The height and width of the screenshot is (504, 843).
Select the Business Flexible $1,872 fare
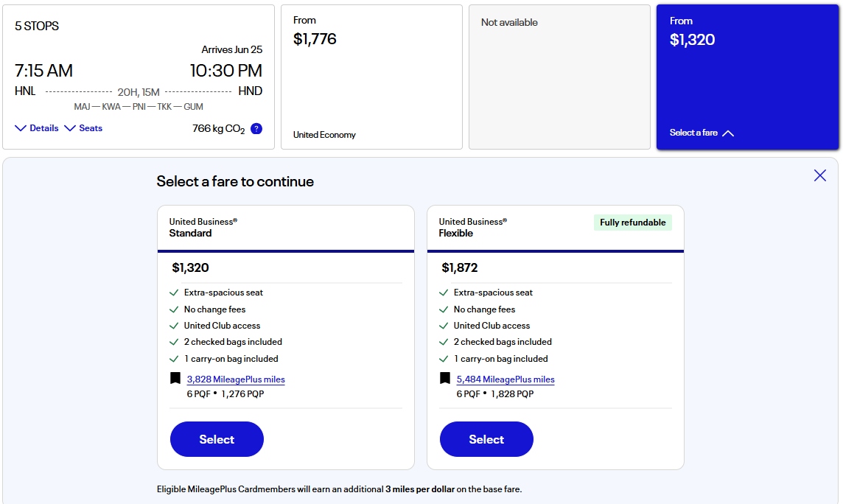click(x=486, y=439)
